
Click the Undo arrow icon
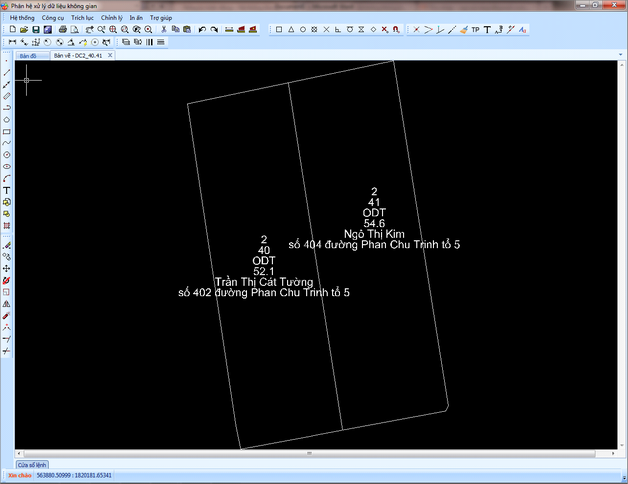pyautogui.click(x=201, y=30)
